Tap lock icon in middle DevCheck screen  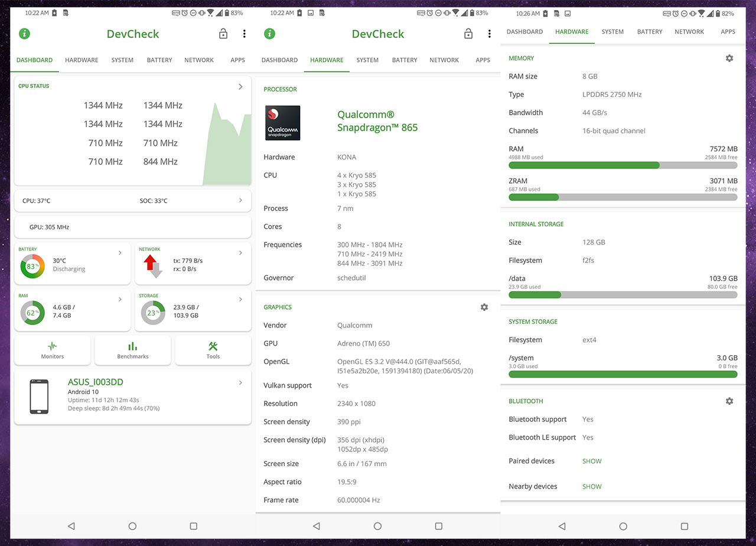468,34
